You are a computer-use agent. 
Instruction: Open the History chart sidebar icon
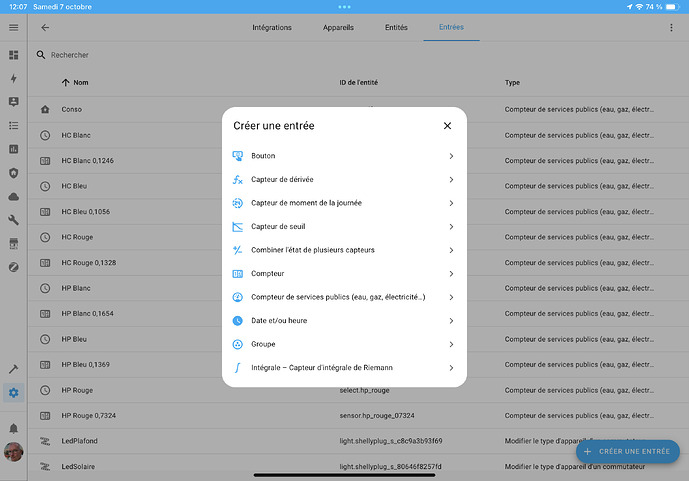pyautogui.click(x=14, y=149)
